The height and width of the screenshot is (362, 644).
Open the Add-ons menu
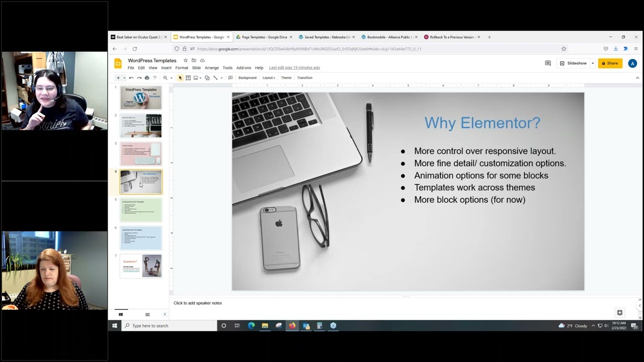[x=244, y=68]
